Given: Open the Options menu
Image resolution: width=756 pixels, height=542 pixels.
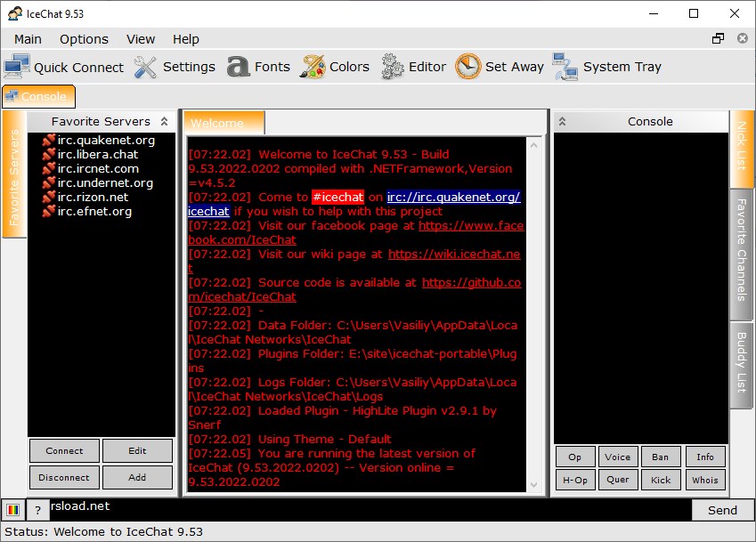Looking at the screenshot, I should pos(84,39).
